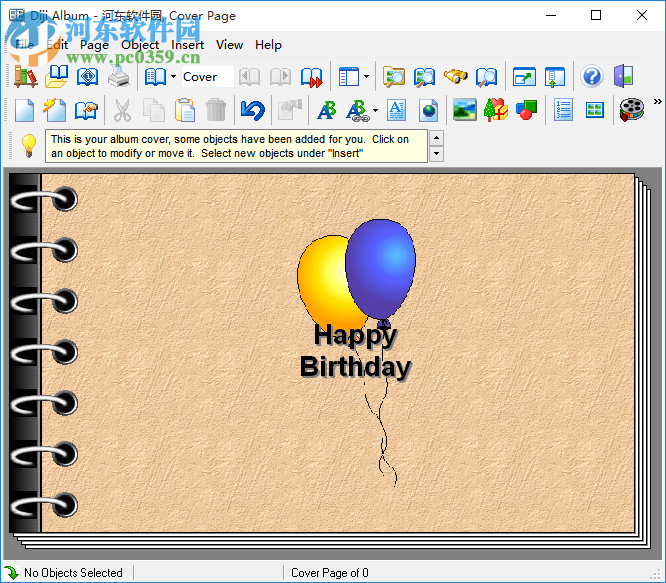
Task: Open the Object menu
Action: [140, 45]
